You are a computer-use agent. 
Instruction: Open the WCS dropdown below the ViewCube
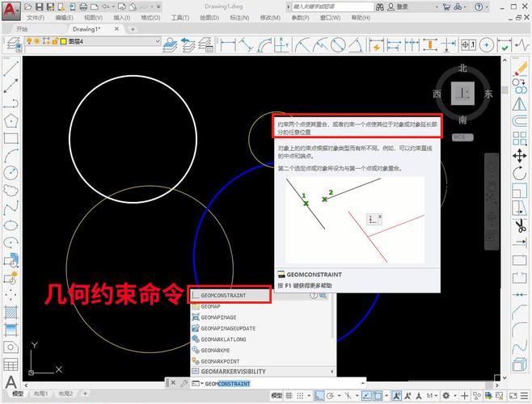pos(460,137)
